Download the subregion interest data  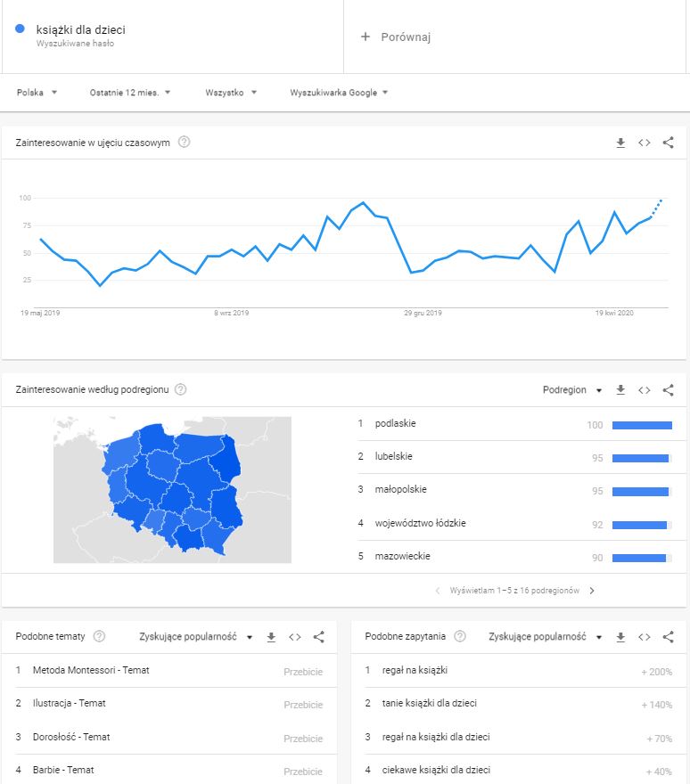pyautogui.click(x=620, y=390)
